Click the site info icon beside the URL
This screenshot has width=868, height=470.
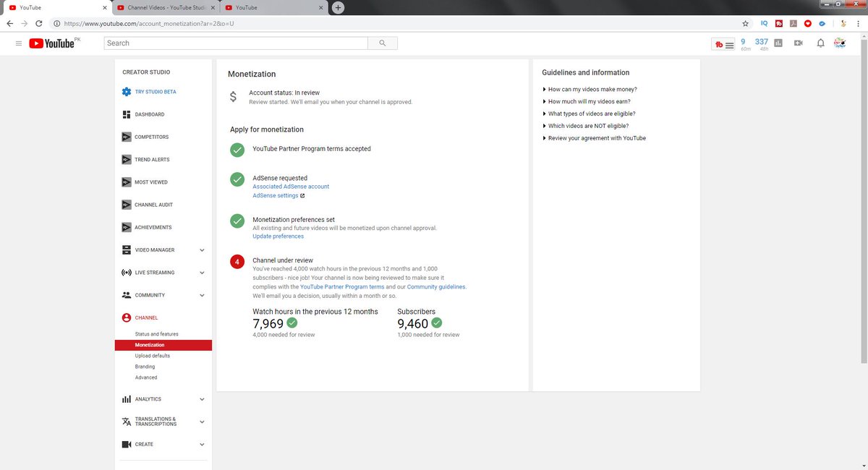(x=57, y=23)
